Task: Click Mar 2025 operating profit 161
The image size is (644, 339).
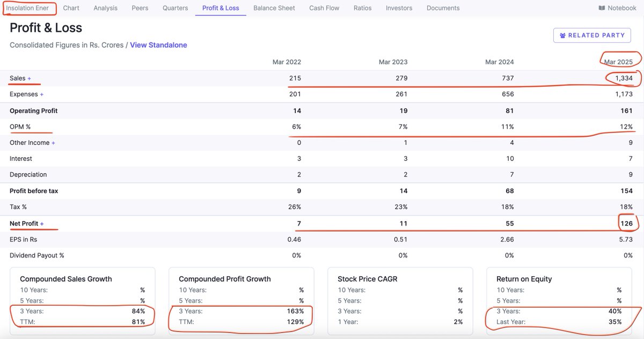Action: pyautogui.click(x=627, y=110)
